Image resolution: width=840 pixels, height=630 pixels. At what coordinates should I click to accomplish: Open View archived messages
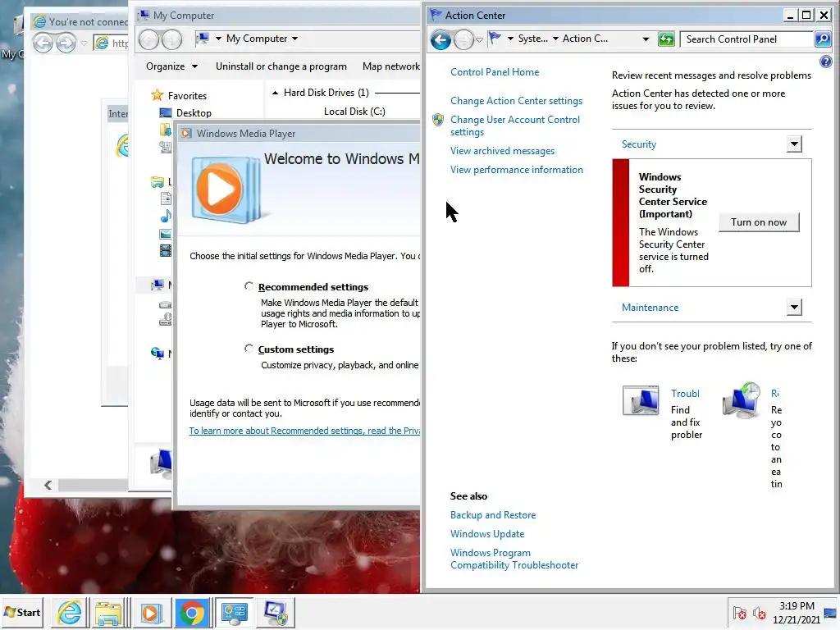pyautogui.click(x=502, y=151)
